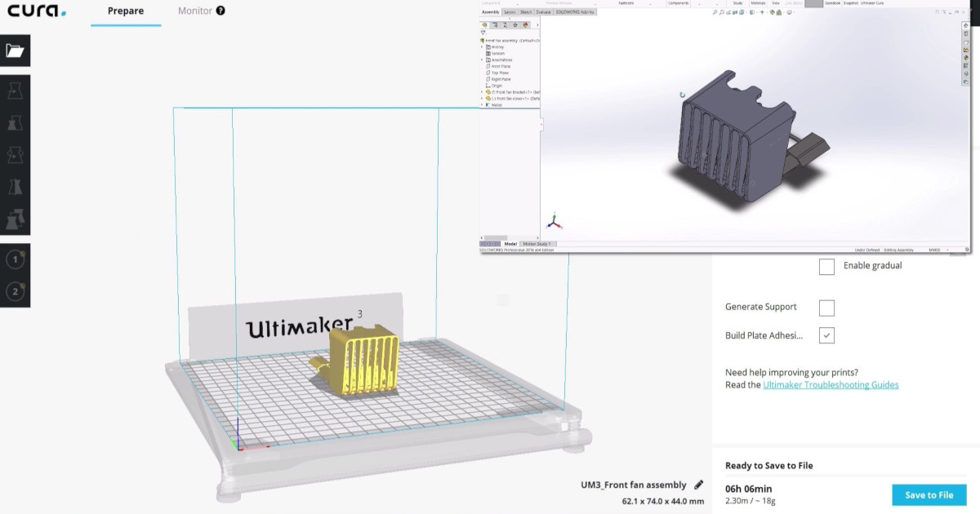Viewport: 980px width, 514px height.
Task: Select Extruder 1 button
Action: click(x=15, y=259)
